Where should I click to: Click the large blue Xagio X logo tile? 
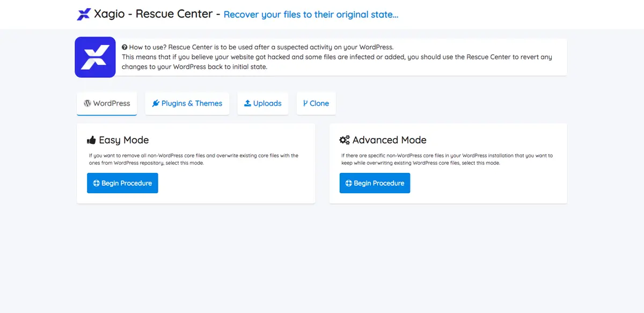(95, 57)
